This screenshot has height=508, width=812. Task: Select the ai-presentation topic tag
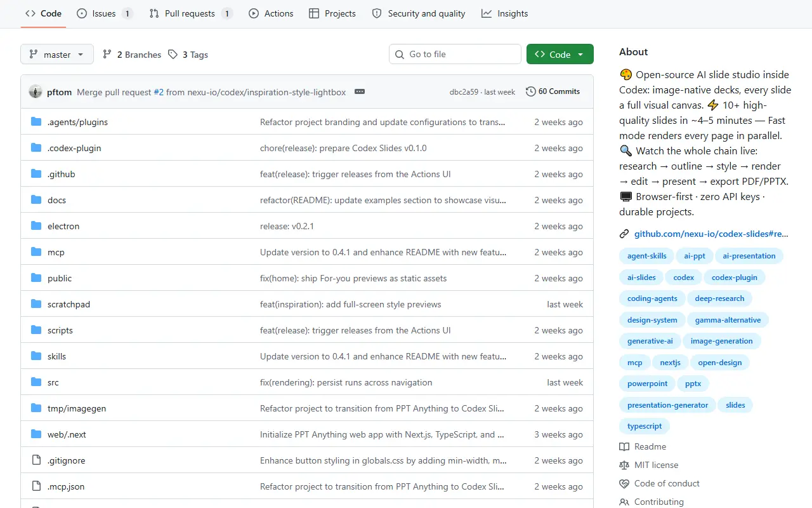749,256
